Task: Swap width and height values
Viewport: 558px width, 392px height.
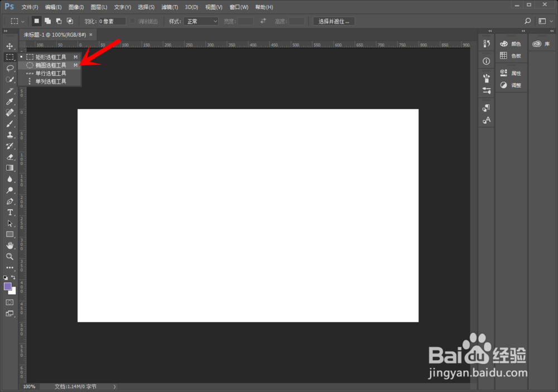Action: click(263, 21)
